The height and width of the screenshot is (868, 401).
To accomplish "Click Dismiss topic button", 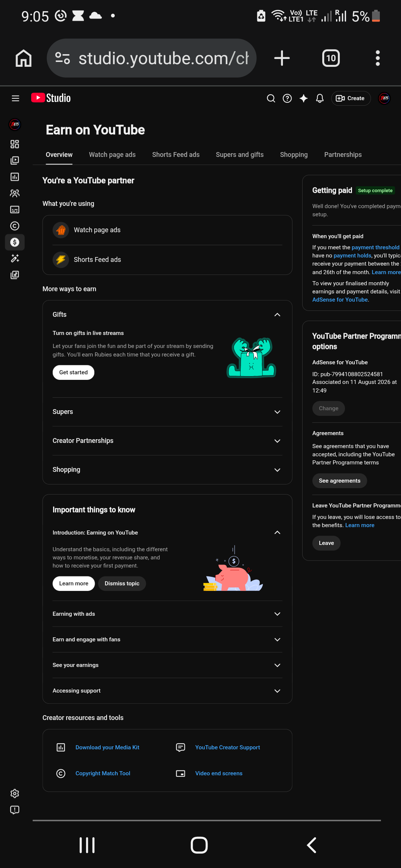I will click(122, 583).
